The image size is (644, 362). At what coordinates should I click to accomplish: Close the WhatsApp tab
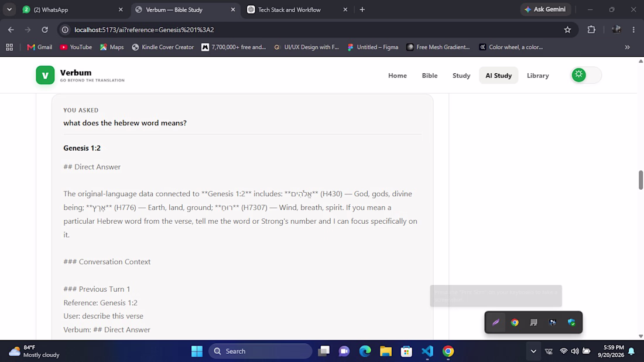tap(121, 9)
